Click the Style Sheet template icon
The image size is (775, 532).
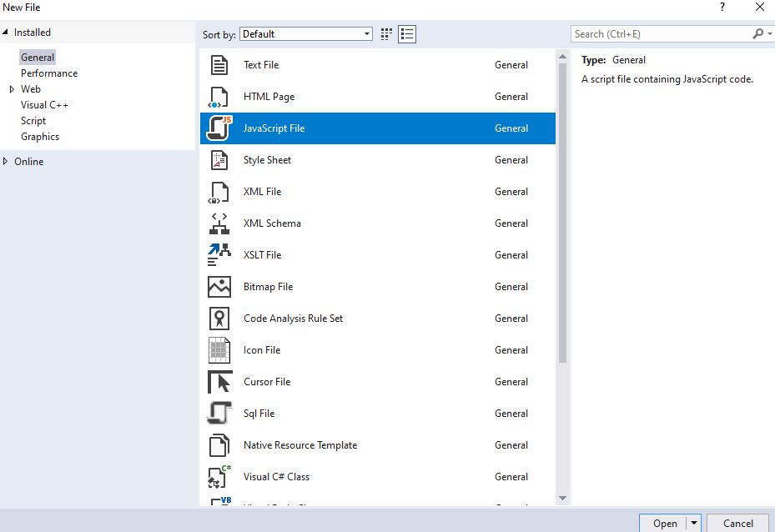click(x=219, y=160)
